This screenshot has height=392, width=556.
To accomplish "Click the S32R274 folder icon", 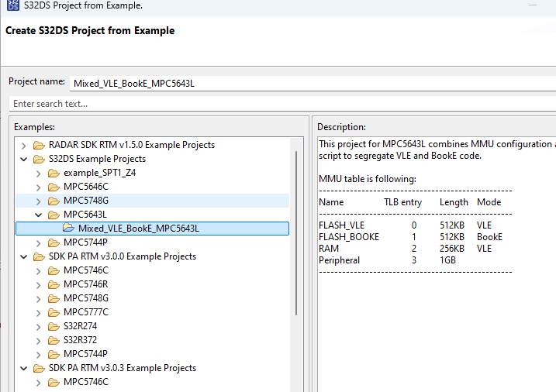I will click(54, 326).
